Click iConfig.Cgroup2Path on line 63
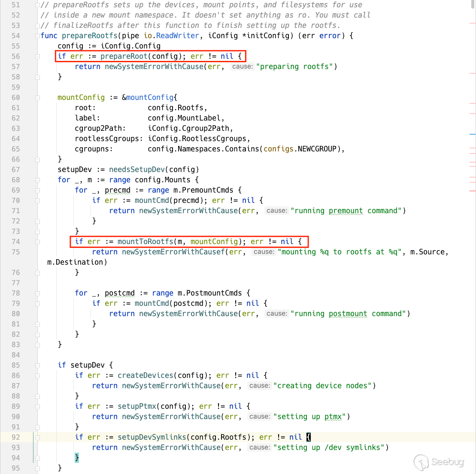 [188, 129]
